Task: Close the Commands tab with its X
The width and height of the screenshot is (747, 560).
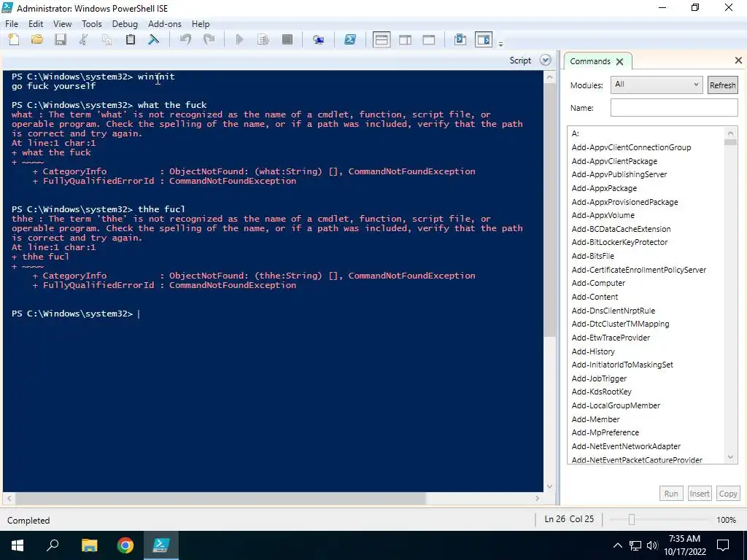Action: [619, 61]
